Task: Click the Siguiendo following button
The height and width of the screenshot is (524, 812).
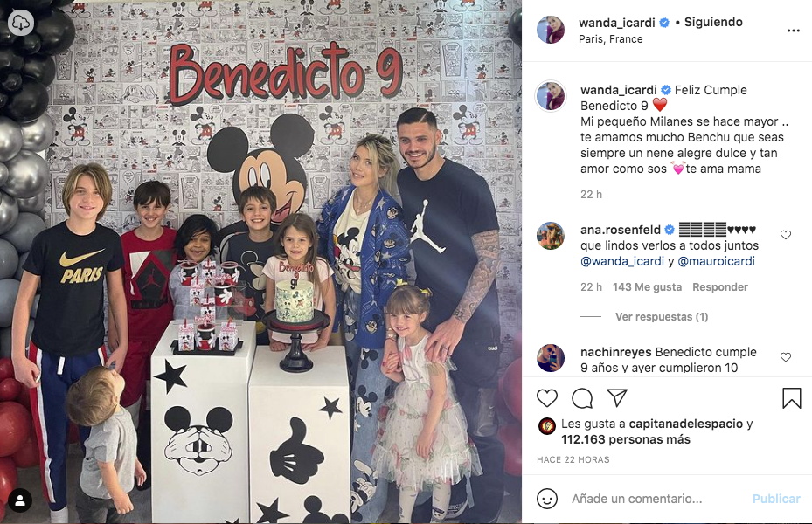Action: click(x=713, y=22)
